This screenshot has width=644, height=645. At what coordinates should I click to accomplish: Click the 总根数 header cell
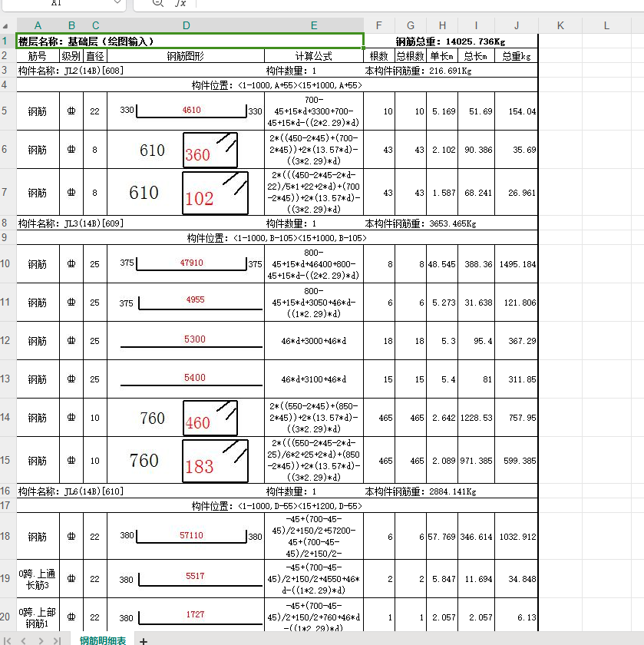click(411, 56)
